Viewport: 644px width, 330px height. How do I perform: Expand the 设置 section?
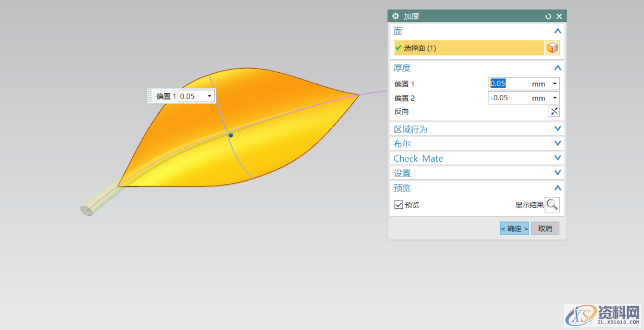click(x=558, y=173)
